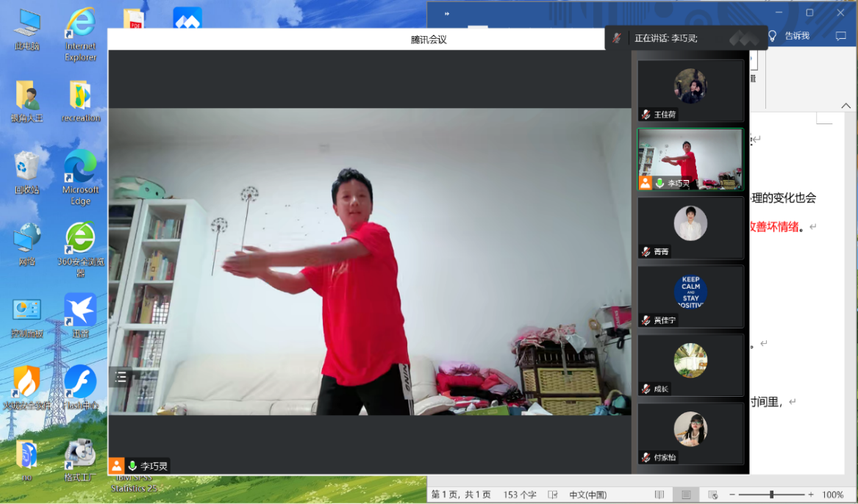
Task: Switch Word to Read Mode view
Action: pos(659,494)
